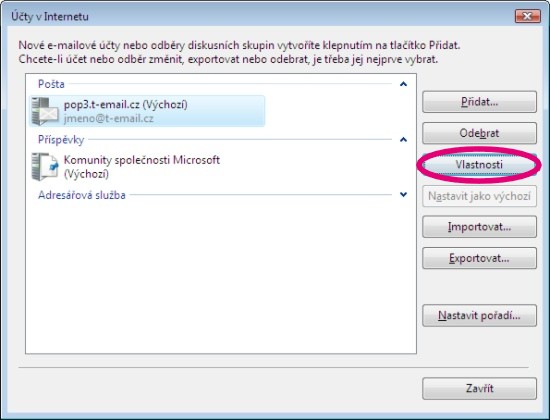Select Komunity společnosti Microsoft entry
This screenshot has height=420, width=550.
pos(141,167)
